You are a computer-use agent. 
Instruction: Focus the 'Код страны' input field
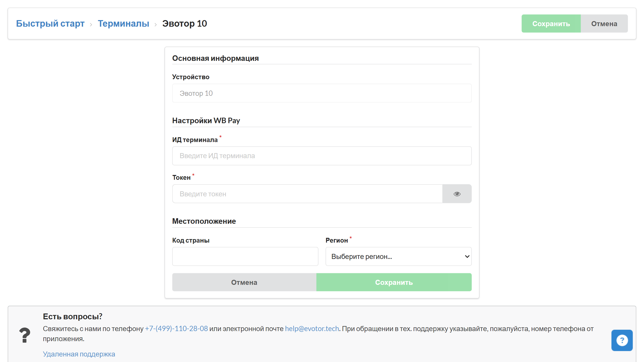click(245, 256)
